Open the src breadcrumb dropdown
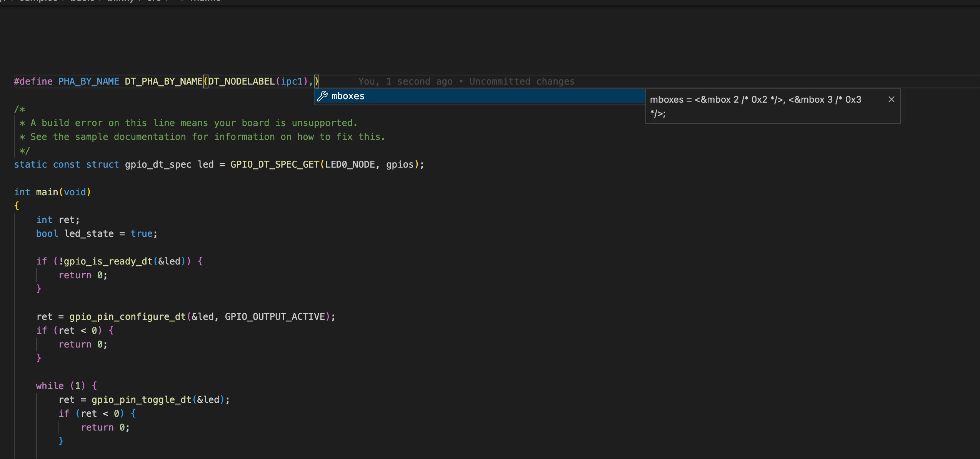980x459 pixels. 154,1
